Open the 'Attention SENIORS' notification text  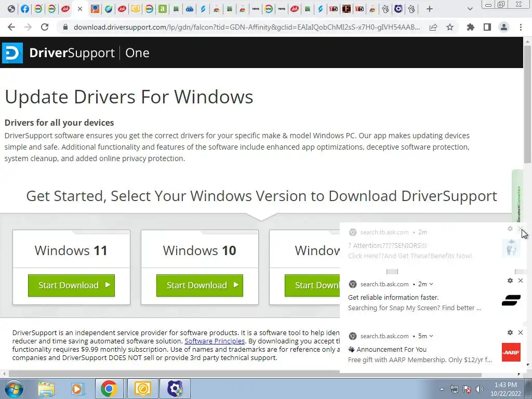410,251
